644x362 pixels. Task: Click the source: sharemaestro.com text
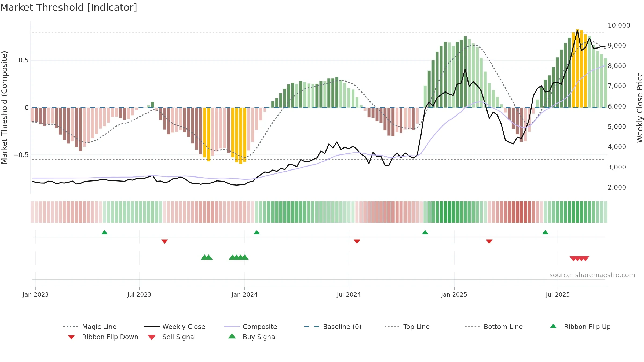(x=592, y=275)
